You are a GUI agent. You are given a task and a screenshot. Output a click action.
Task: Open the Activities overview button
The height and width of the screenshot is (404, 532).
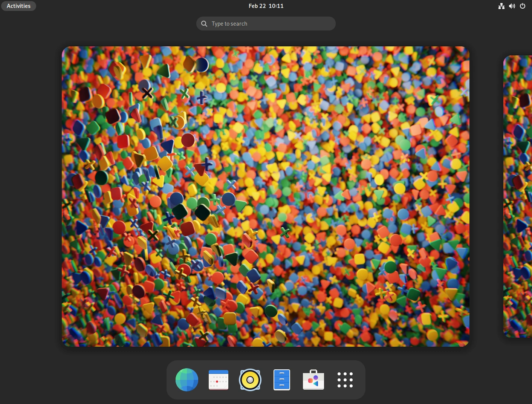pyautogui.click(x=18, y=6)
